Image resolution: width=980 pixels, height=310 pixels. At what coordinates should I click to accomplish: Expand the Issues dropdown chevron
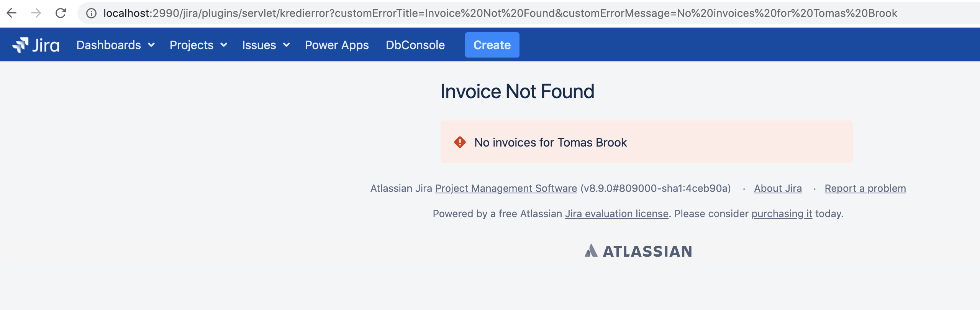(x=286, y=45)
